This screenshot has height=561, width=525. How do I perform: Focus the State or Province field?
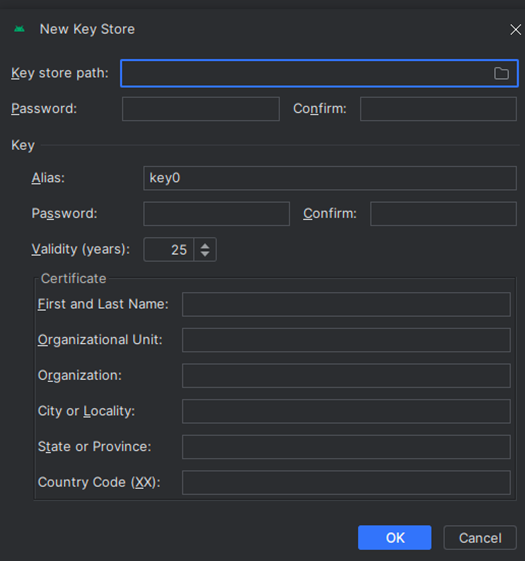[346, 447]
